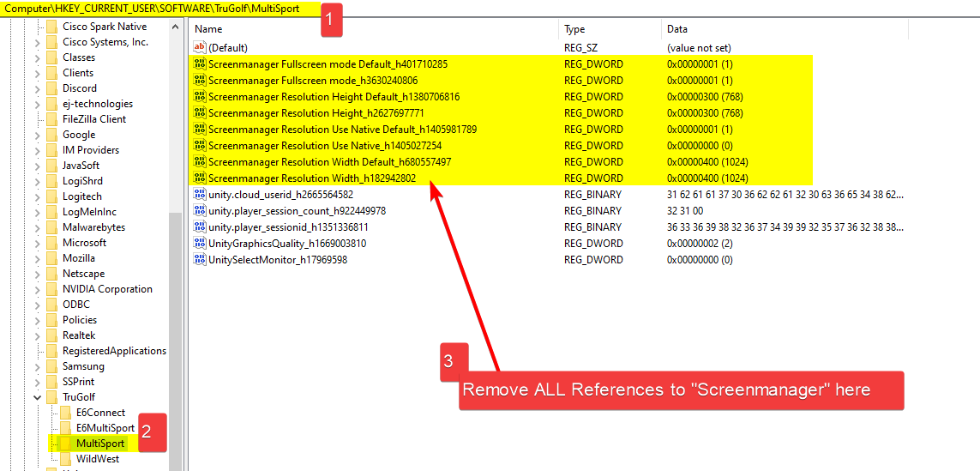Select the LogiShrd key
Viewport: 980px width, 471px height.
click(x=82, y=181)
